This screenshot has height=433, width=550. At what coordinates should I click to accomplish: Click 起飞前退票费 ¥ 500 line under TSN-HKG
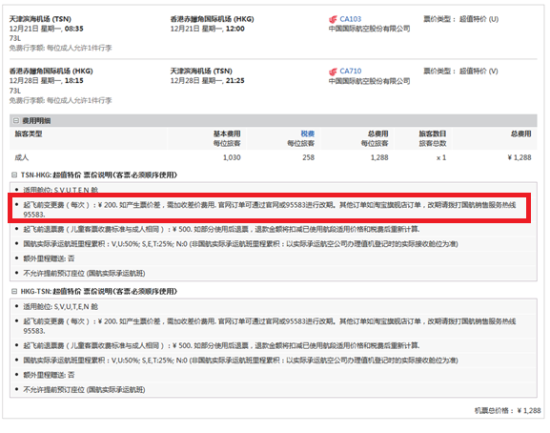(221, 229)
